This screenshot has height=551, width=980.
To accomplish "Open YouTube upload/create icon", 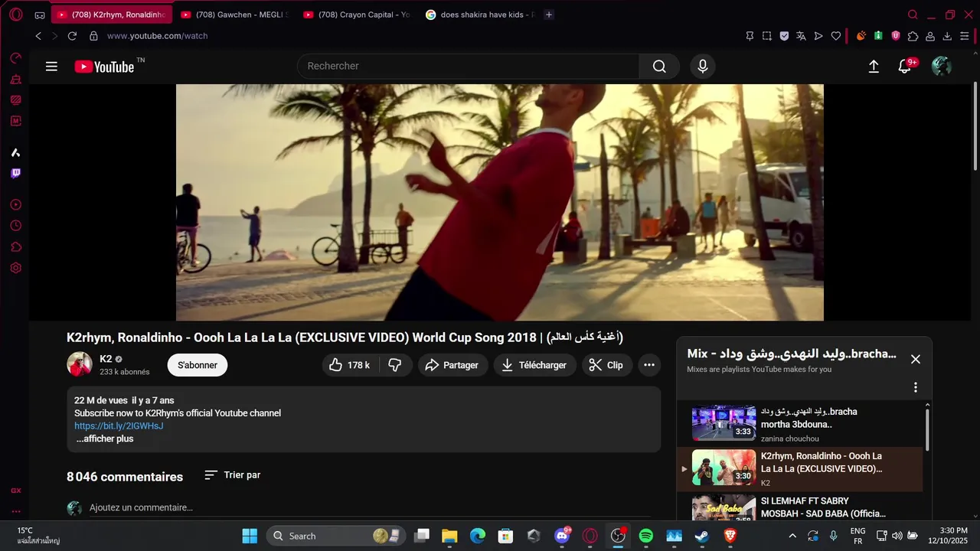I will tap(874, 67).
